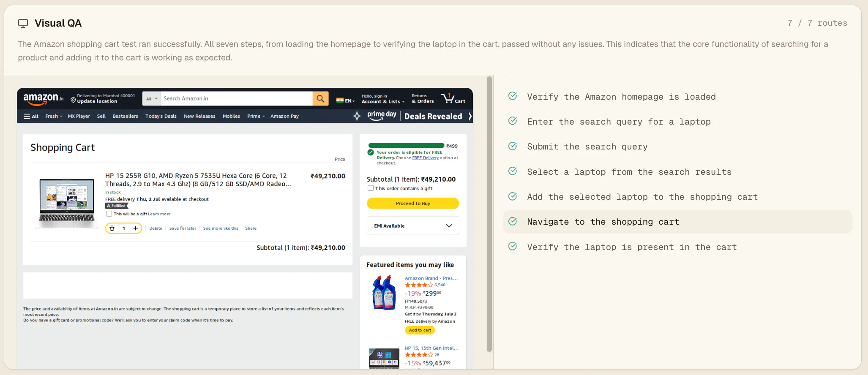Expand the EMI Available dropdown
The image size is (868, 375).
[413, 226]
